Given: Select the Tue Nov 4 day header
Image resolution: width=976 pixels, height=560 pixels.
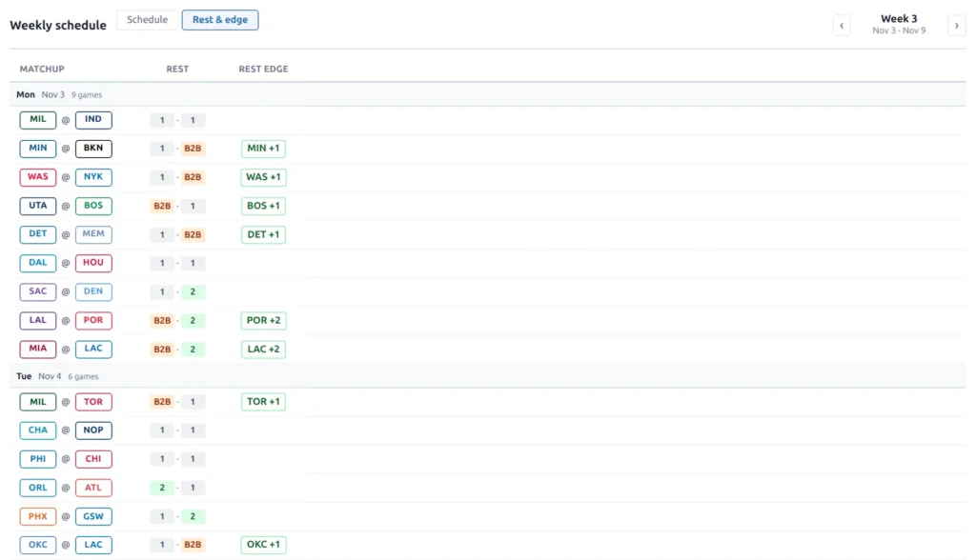Looking at the screenshot, I should tap(488, 376).
